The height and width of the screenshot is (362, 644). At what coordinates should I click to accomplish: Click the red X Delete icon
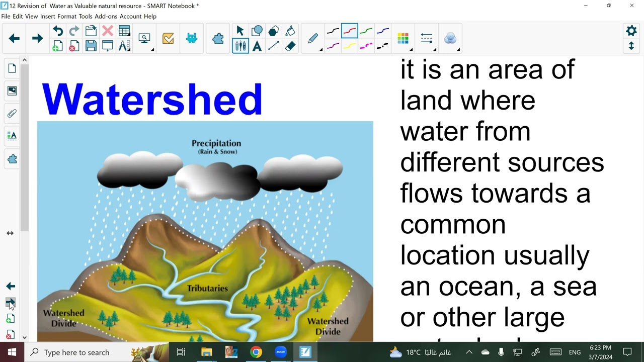(x=108, y=31)
